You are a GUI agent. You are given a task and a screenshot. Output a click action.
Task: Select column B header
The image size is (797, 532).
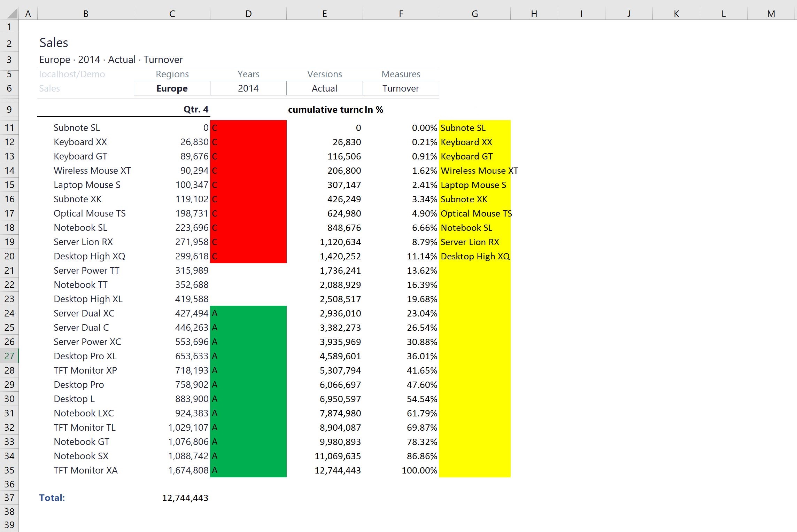(86, 14)
